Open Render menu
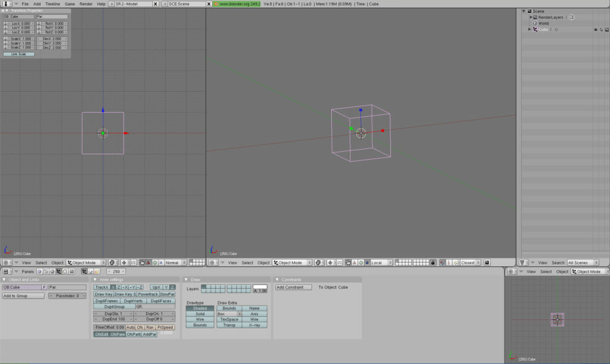 coord(86,4)
